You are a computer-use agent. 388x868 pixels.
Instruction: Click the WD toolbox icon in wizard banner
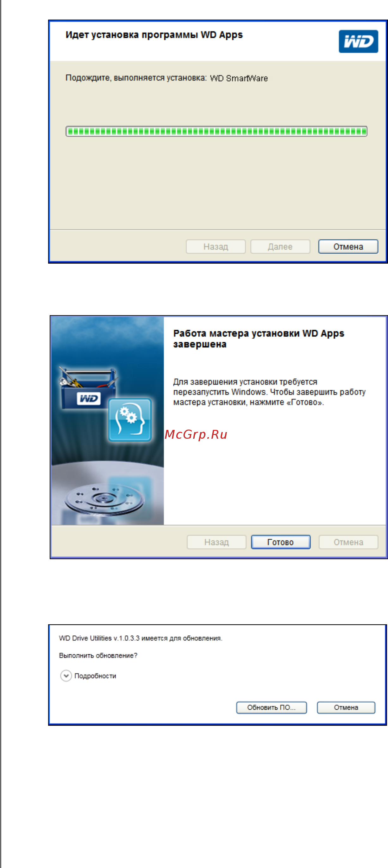[89, 388]
